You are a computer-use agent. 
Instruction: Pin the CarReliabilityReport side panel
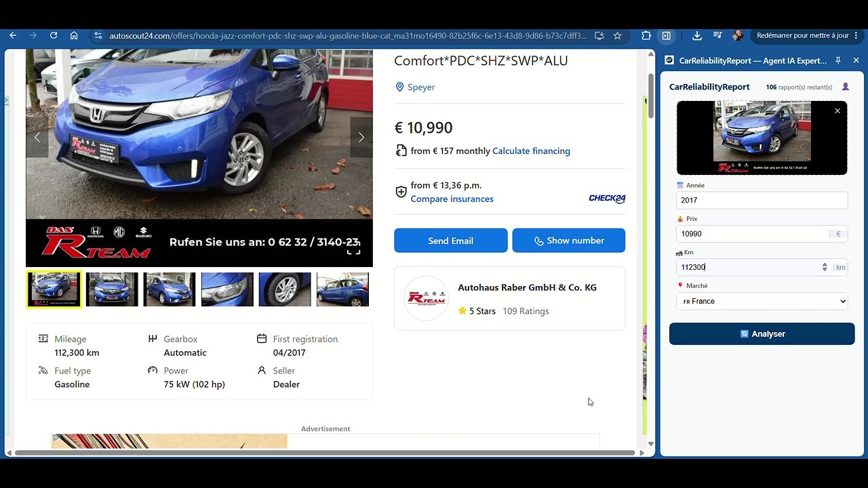coord(838,60)
